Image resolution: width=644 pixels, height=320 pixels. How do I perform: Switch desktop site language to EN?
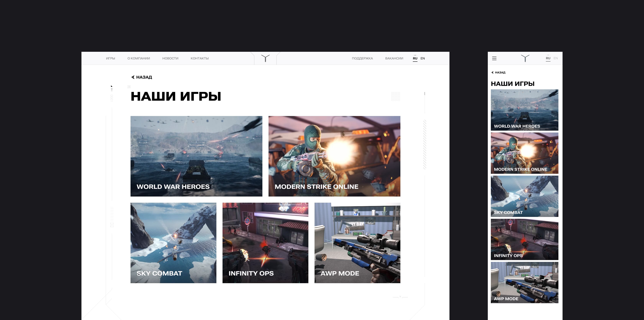[422, 58]
